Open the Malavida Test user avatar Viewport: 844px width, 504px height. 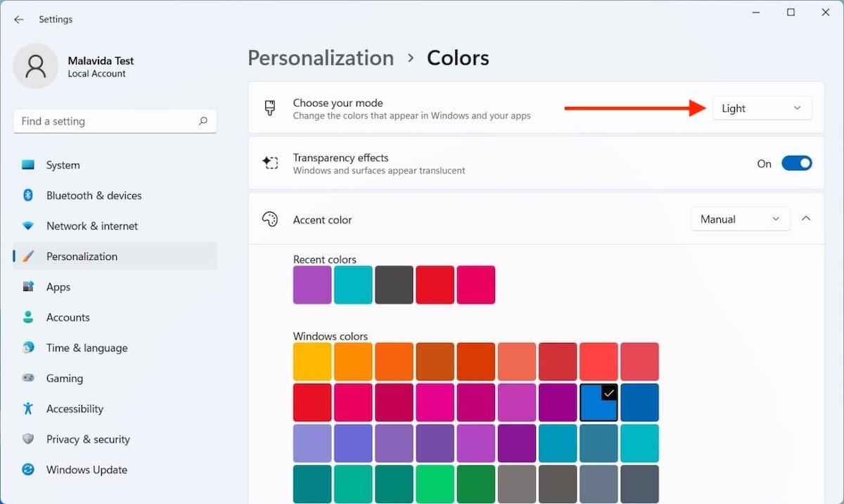click(x=36, y=66)
